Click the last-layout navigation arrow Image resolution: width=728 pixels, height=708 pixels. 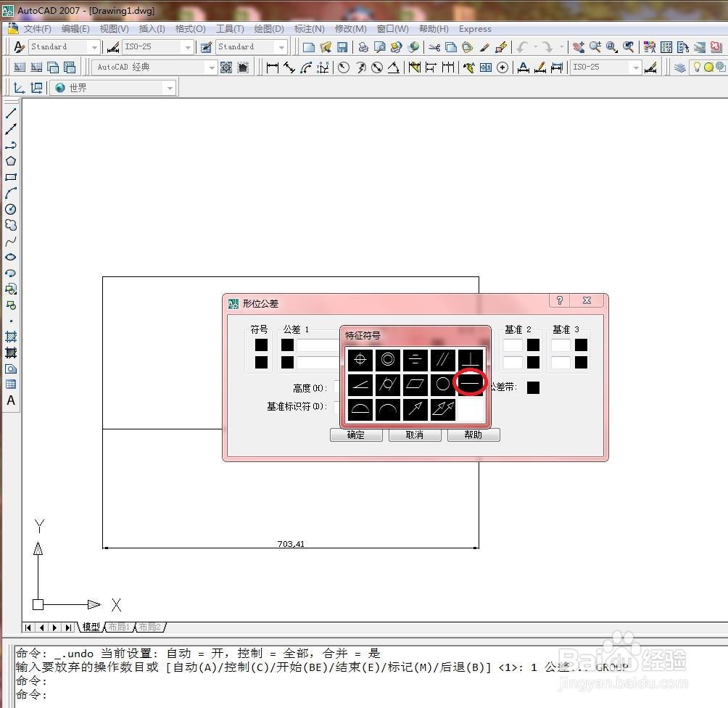pos(68,627)
